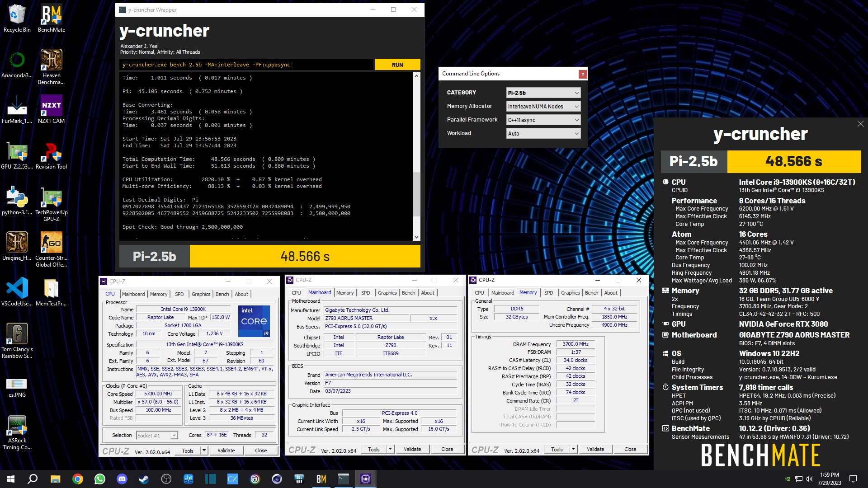Open Discord from taskbar
The image size is (868, 488).
[122, 479]
